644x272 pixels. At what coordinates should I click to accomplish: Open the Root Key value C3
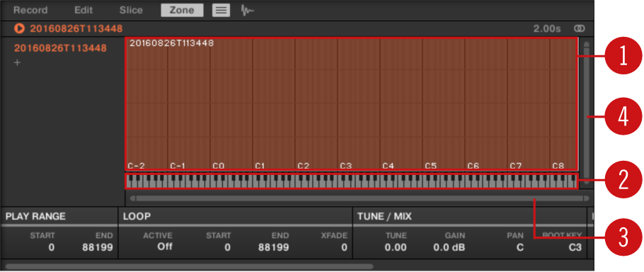point(575,247)
